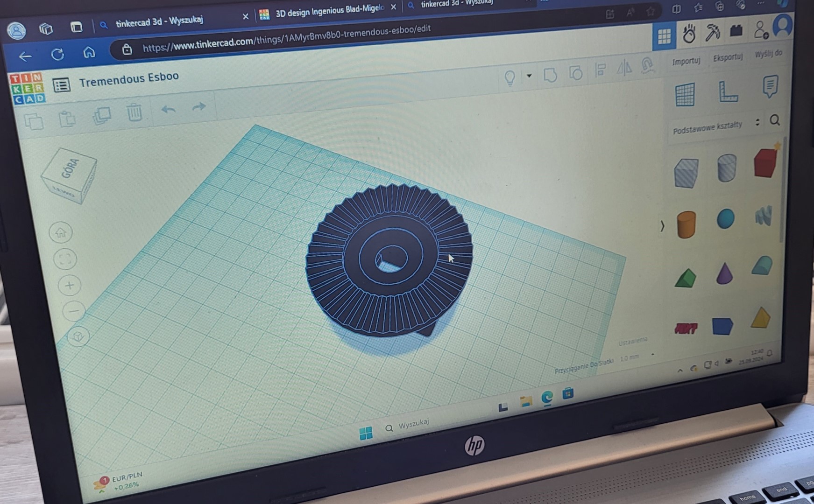Select the dark gear model on the workplane
Image resolution: width=814 pixels, height=504 pixels.
click(x=389, y=261)
